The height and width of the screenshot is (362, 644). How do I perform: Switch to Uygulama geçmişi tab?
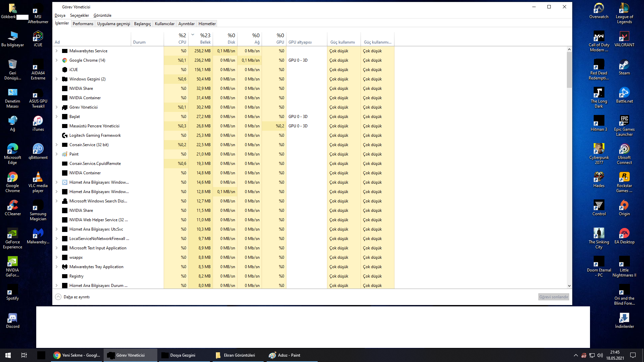[114, 24]
